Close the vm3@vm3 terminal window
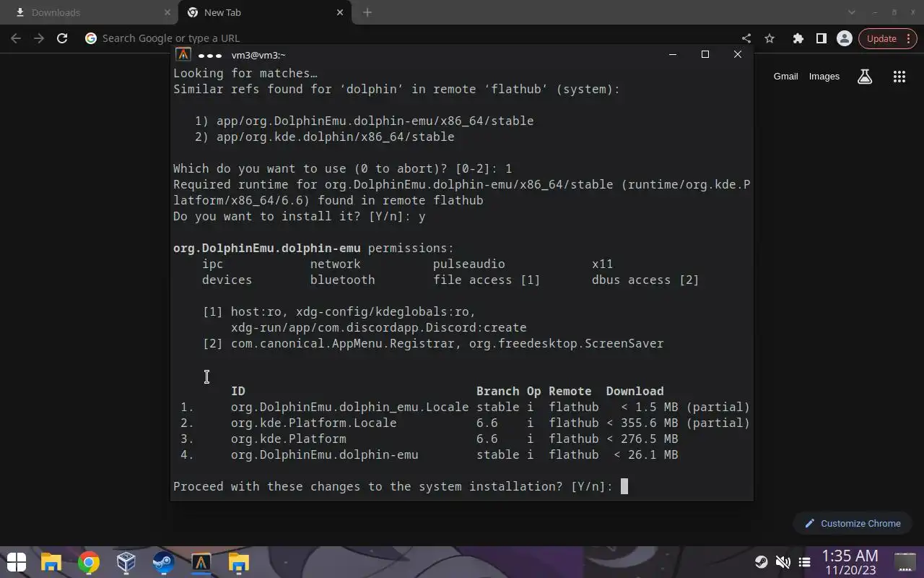Viewport: 924px width, 578px height. 737,54
